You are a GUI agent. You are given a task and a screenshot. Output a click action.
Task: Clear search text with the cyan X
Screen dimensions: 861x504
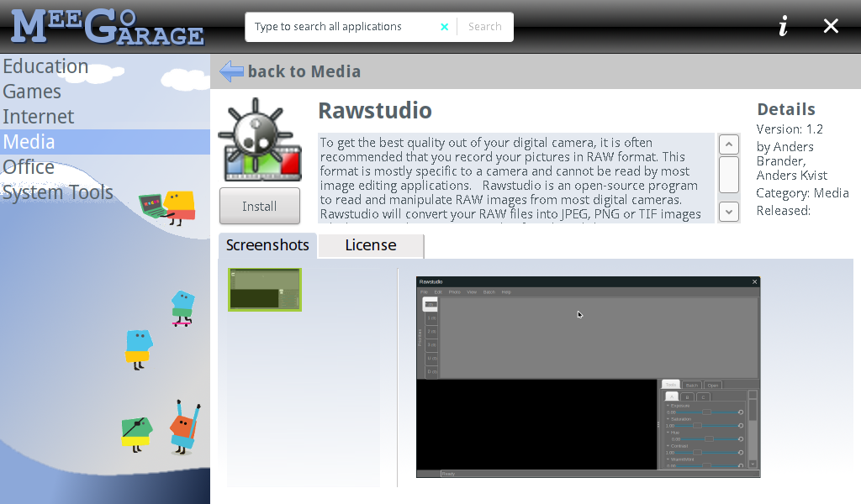point(444,27)
